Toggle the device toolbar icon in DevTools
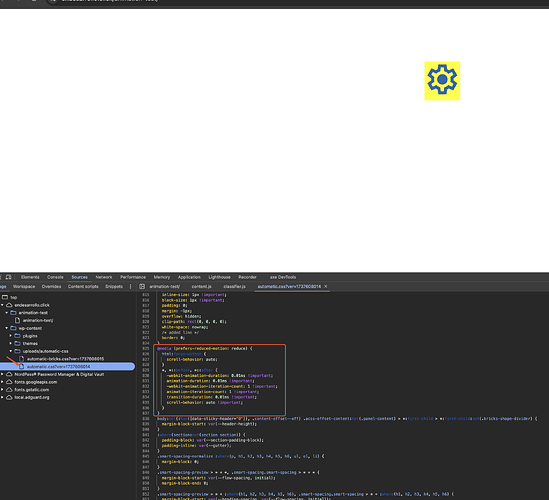Viewport: 549px width, 500px height. (8, 277)
